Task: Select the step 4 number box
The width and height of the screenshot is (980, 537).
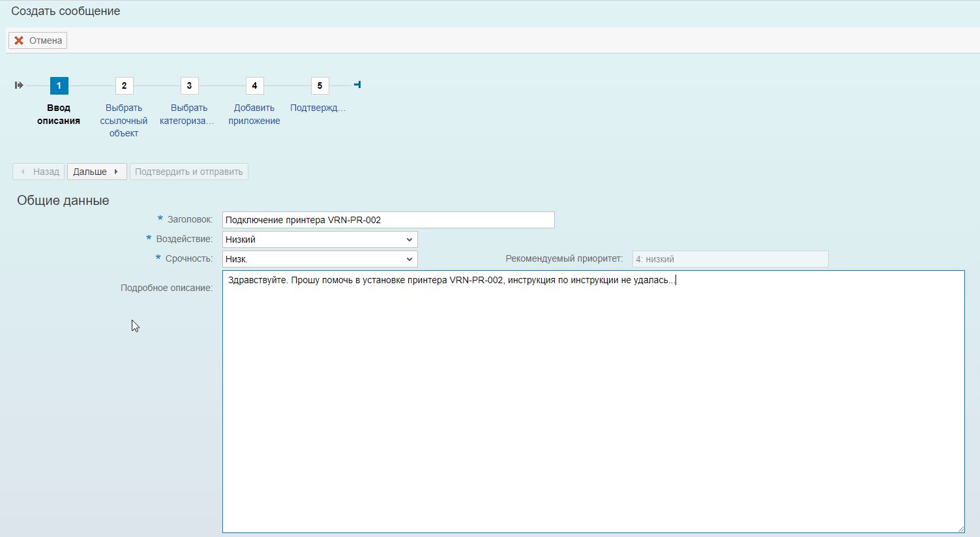Action: click(x=254, y=85)
